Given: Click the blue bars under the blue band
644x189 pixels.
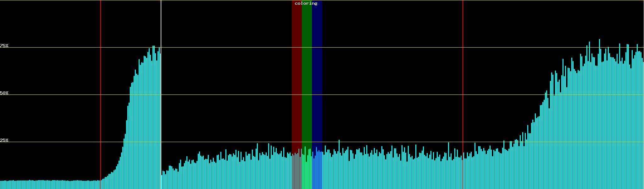Looking at the screenshot, I should 317,173.
